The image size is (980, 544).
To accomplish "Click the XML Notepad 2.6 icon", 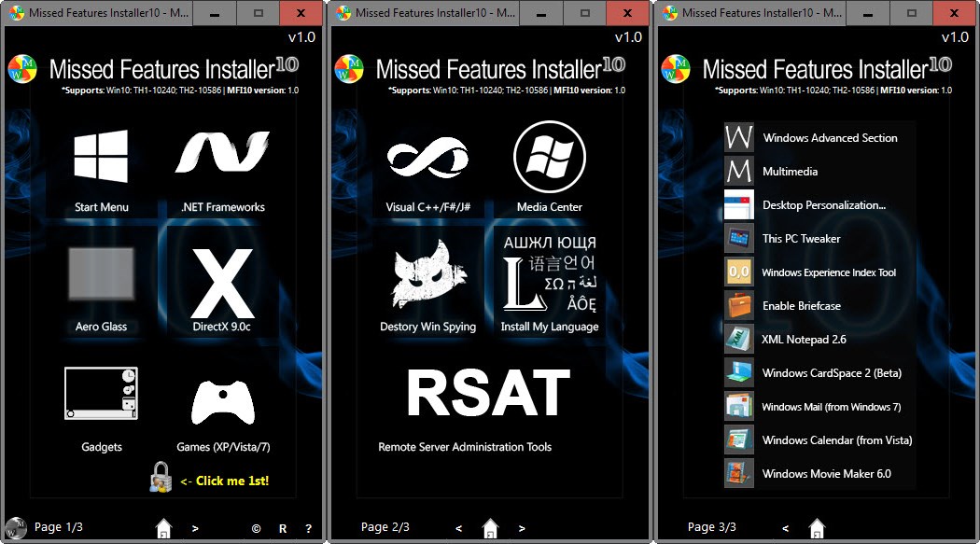I will click(x=739, y=339).
